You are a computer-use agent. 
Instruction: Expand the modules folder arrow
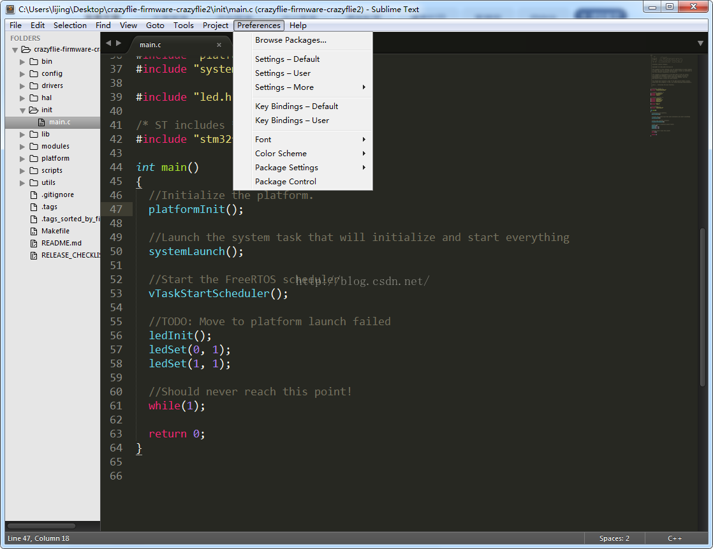pyautogui.click(x=22, y=146)
